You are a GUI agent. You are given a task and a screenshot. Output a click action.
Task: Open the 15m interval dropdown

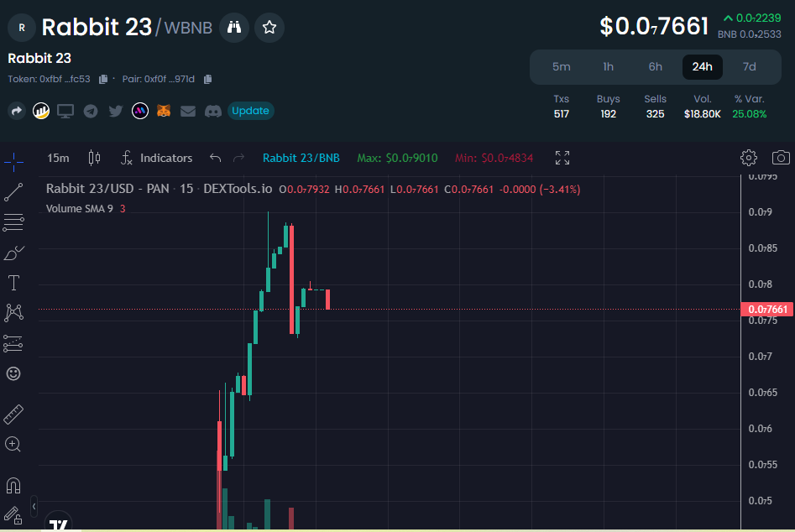click(x=58, y=158)
